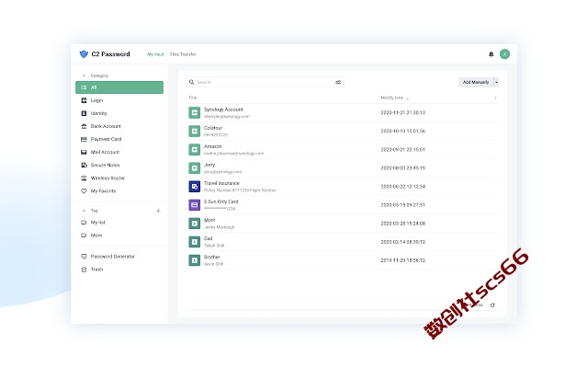Click the Synology Account item icon
This screenshot has width=588, height=368.
click(x=194, y=112)
